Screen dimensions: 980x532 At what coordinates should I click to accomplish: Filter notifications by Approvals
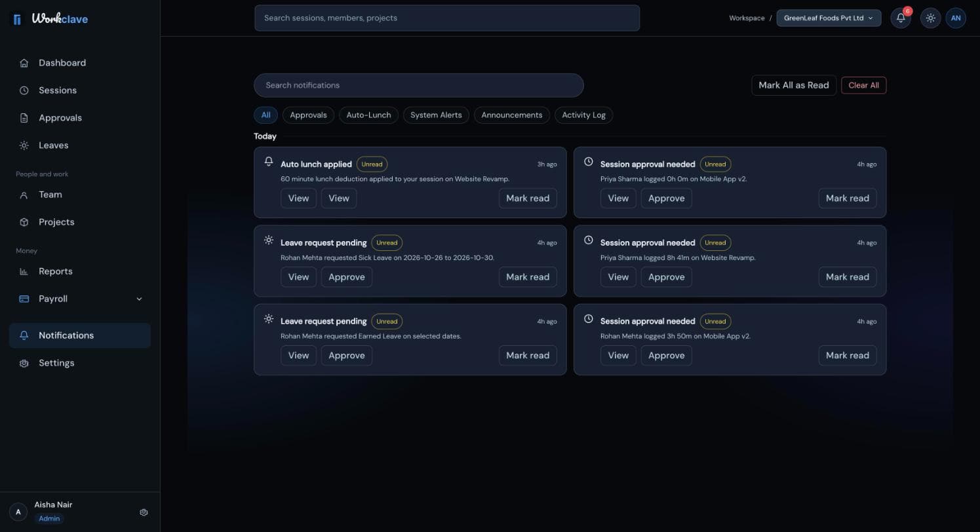(308, 115)
